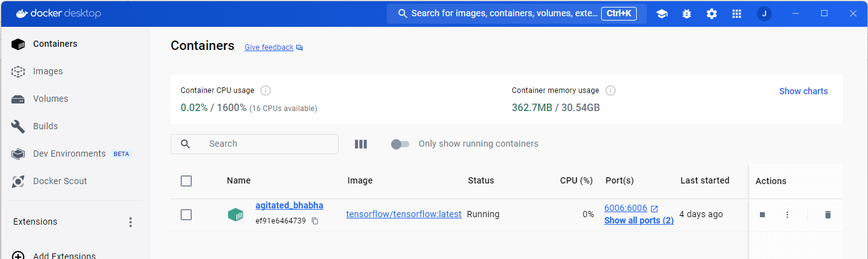Click the Port(s) column header
Image resolution: width=868 pixels, height=259 pixels.
620,181
